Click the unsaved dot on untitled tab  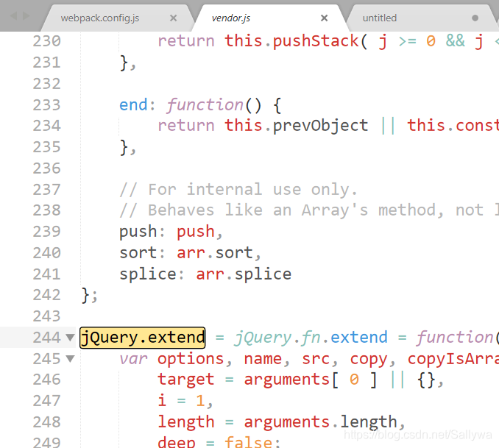pos(475,18)
